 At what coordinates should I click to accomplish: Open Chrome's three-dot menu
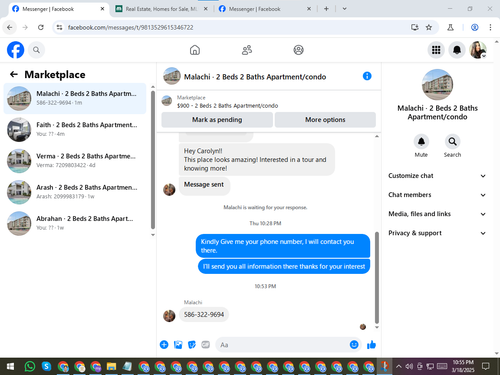tap(490, 27)
